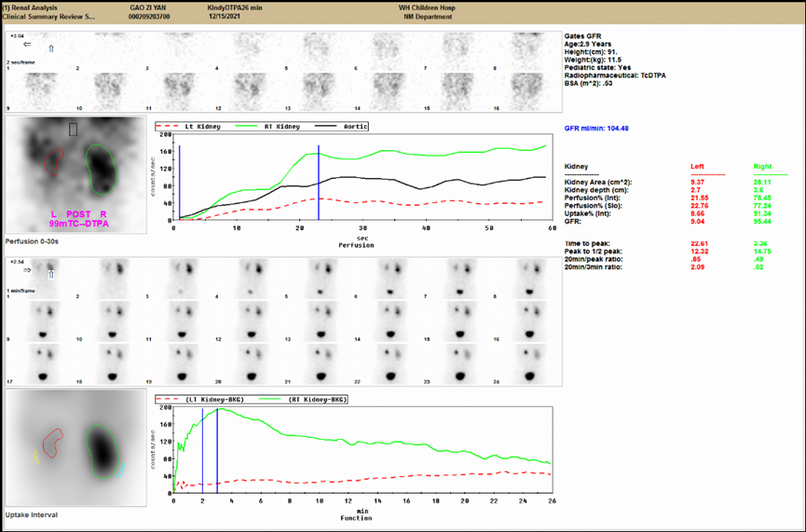Click the right Time to peak value 3.36
806x532 pixels.
[760, 244]
